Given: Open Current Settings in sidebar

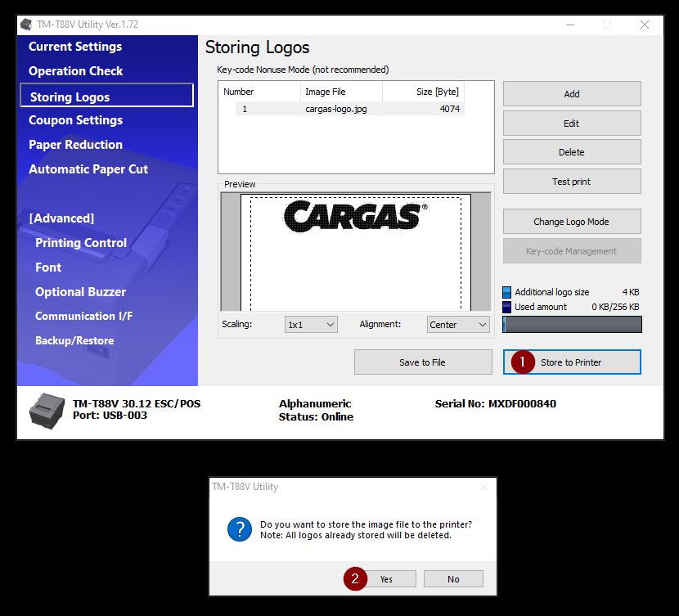Looking at the screenshot, I should (75, 47).
